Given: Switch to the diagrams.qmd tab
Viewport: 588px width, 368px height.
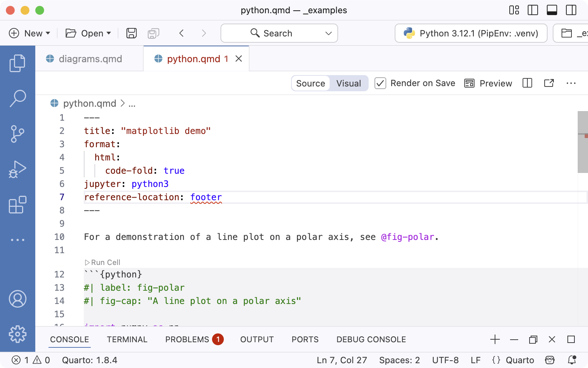Looking at the screenshot, I should pos(90,59).
